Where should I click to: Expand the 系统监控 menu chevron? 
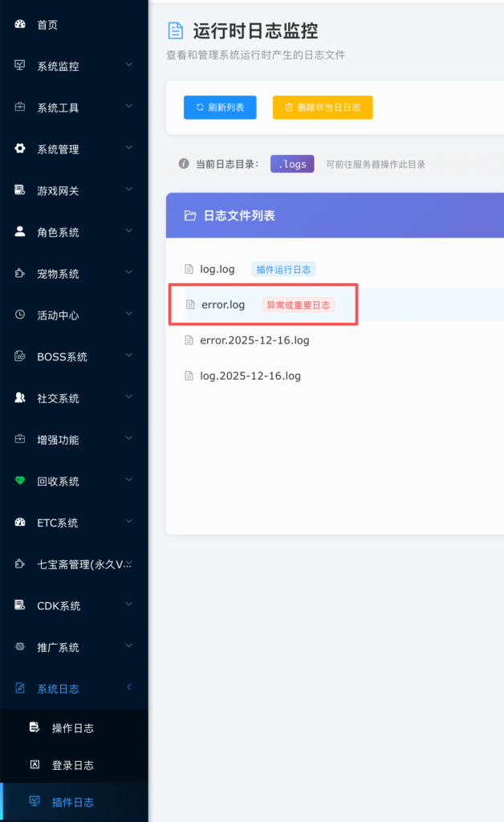pyautogui.click(x=129, y=64)
